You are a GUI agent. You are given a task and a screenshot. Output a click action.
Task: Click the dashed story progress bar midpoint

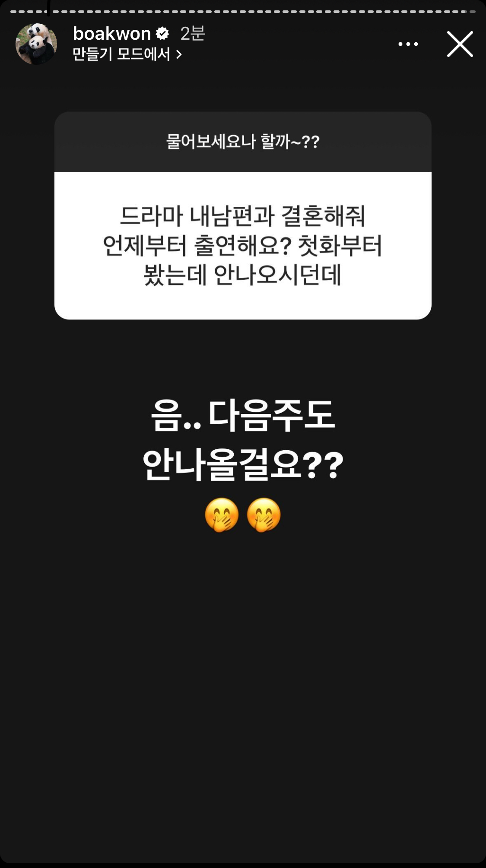pyautogui.click(x=243, y=12)
